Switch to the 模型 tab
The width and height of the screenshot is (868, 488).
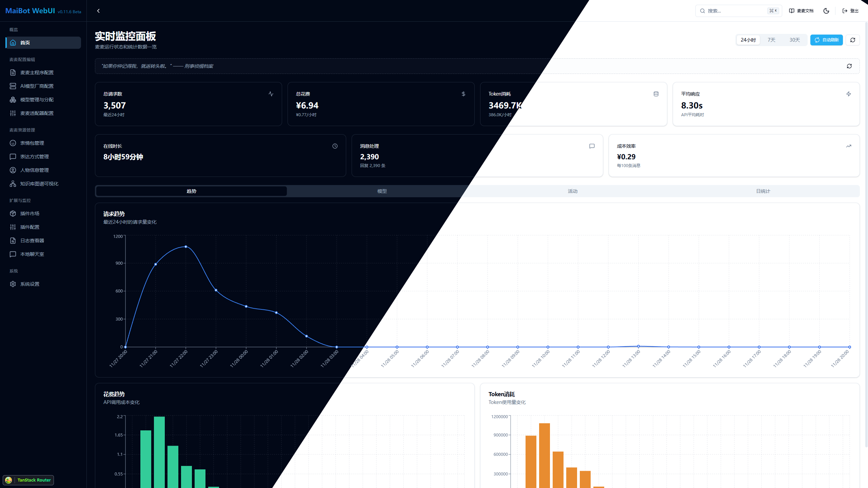click(382, 191)
